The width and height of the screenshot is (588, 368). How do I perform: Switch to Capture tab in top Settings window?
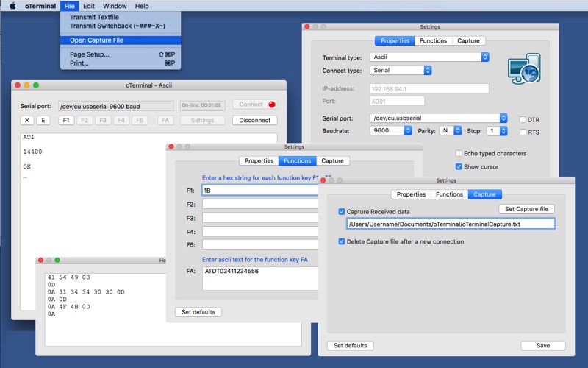click(468, 40)
